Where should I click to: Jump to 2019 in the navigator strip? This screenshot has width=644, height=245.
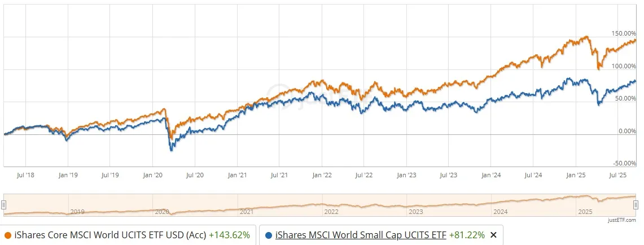(77, 212)
